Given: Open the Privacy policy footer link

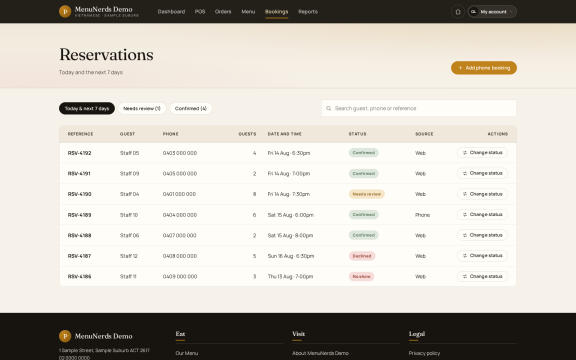Looking at the screenshot, I should (424, 353).
